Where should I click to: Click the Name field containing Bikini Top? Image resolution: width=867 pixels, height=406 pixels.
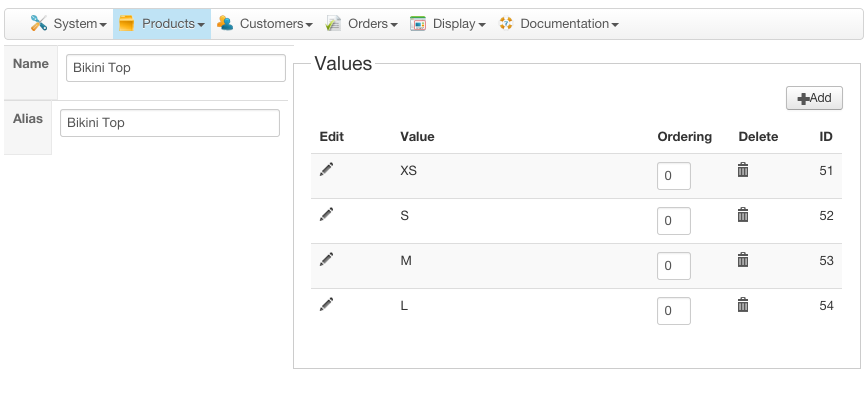point(176,68)
